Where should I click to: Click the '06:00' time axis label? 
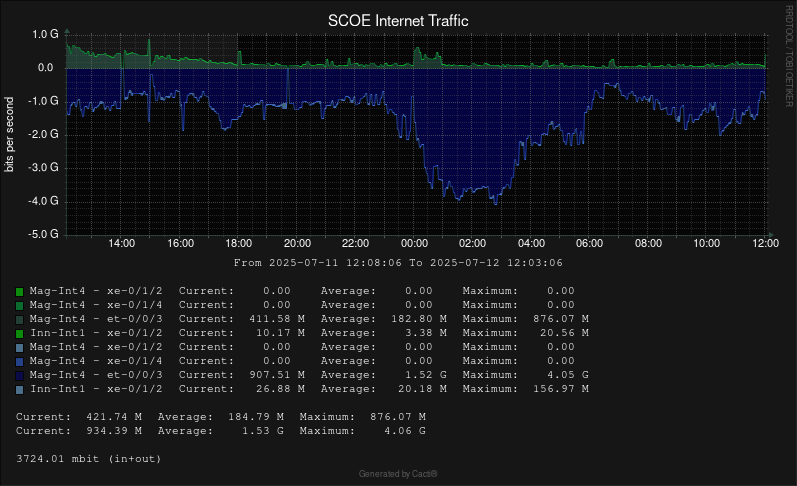coord(589,244)
